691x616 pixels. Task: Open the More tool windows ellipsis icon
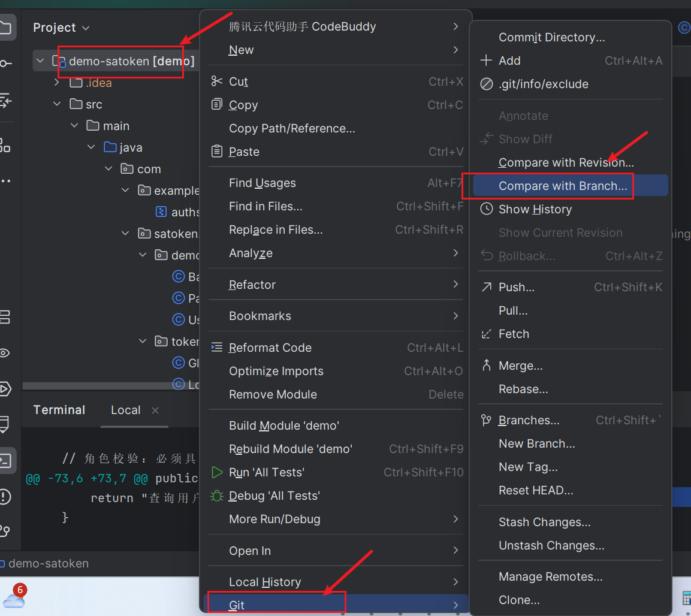pos(5,180)
